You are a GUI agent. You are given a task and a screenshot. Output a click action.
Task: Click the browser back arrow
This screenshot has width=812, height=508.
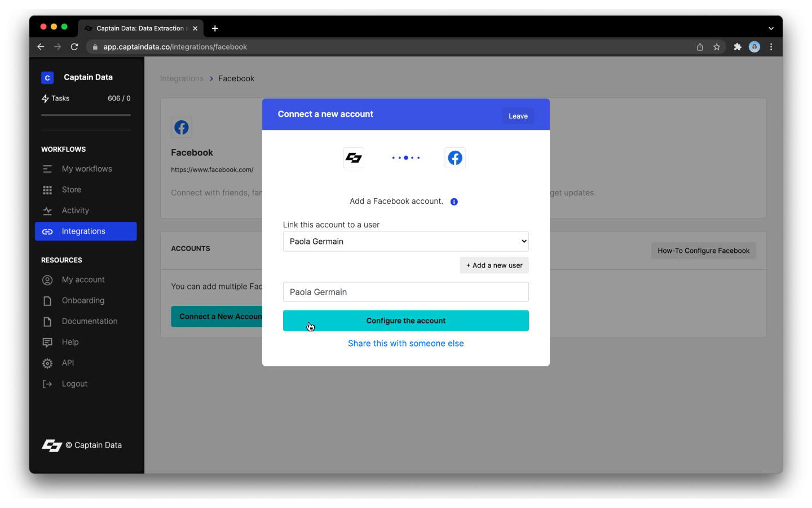[41, 47]
